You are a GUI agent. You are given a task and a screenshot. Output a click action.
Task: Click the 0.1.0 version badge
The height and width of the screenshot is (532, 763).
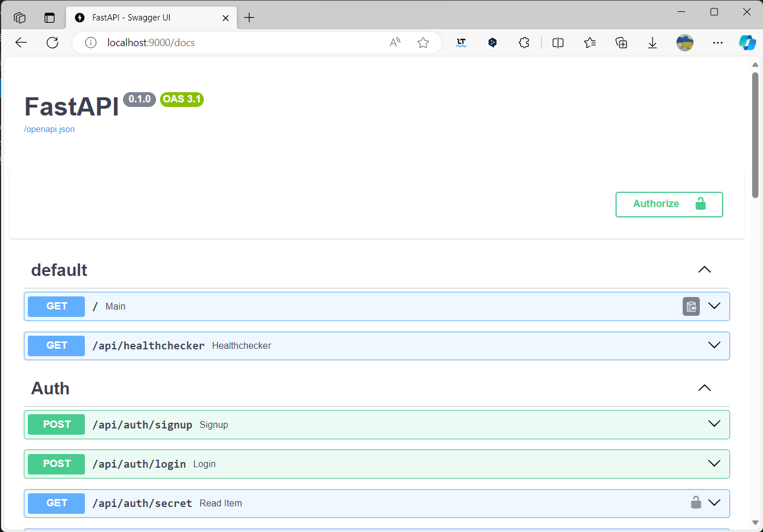(140, 99)
